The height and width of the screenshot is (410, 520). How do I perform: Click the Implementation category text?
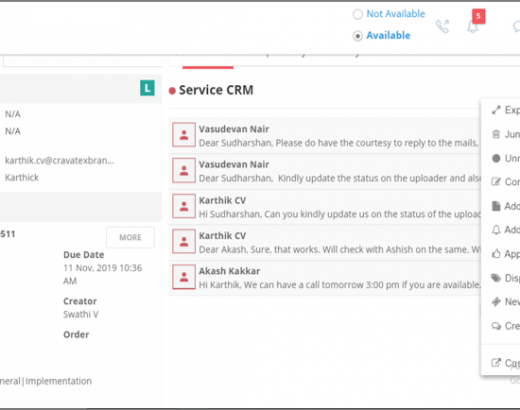(x=58, y=381)
